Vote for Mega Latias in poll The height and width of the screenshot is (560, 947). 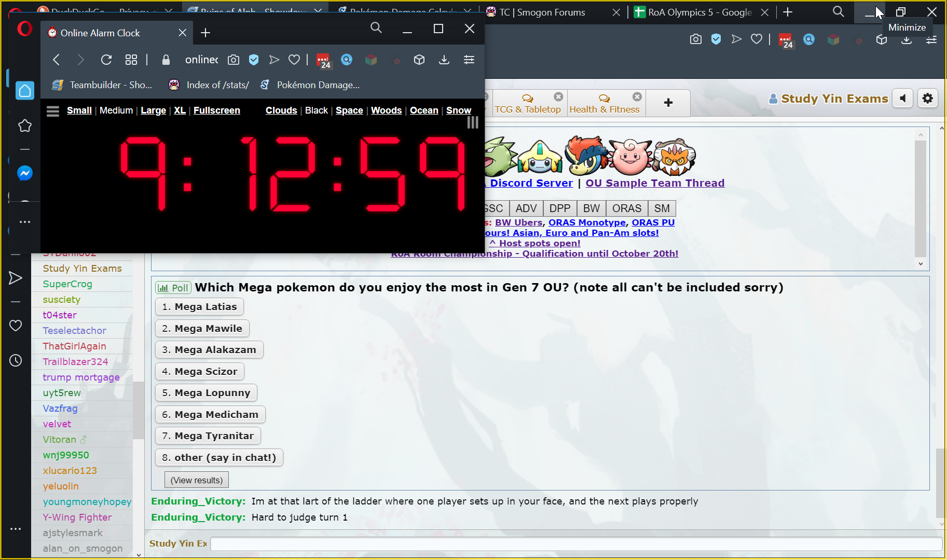[199, 306]
